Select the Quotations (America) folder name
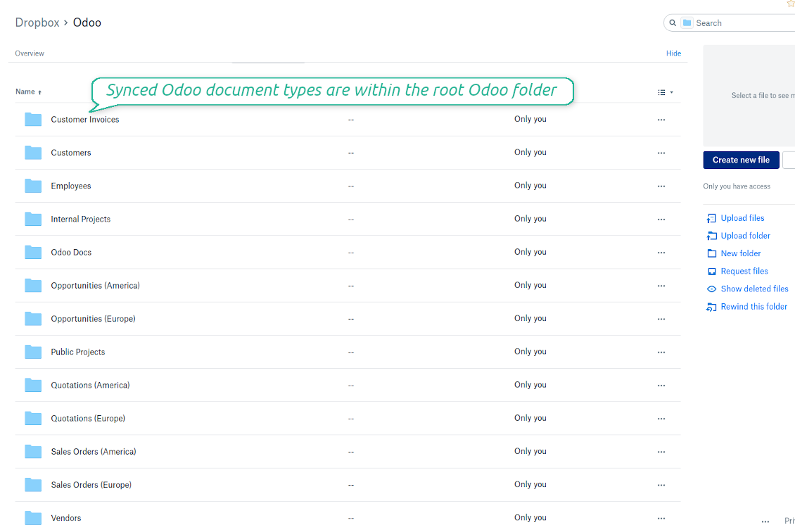Screen dimensions: 795x532 (x=90, y=386)
